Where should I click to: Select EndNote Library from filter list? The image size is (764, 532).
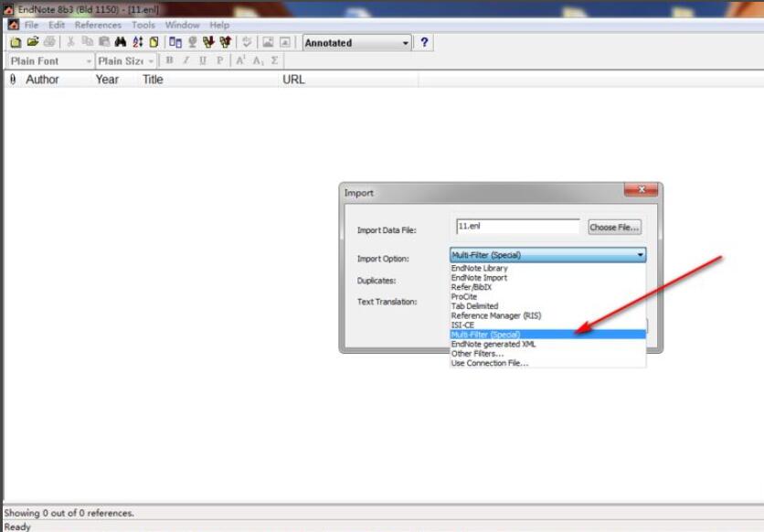coord(479,269)
